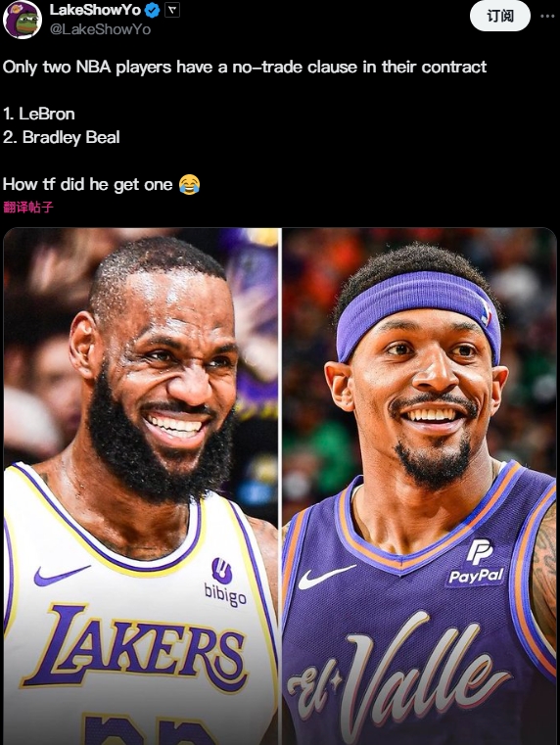Screen dimensions: 560x745
Task: Click the Nike swoosh on the Lakers jersey
Action: click(x=62, y=575)
